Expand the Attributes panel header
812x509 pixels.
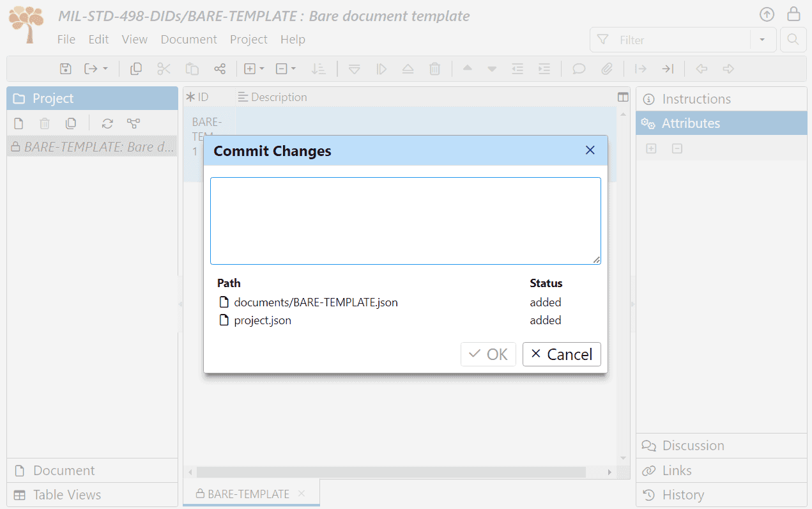721,123
